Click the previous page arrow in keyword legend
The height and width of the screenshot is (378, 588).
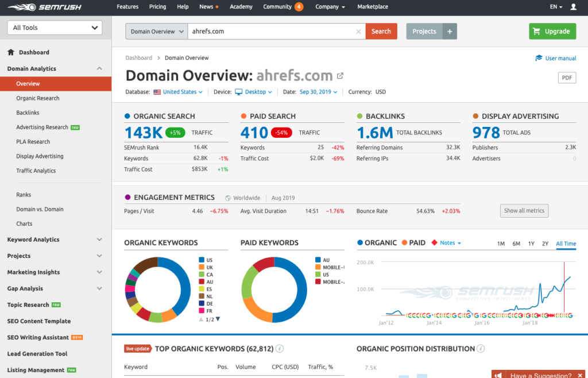coord(201,319)
